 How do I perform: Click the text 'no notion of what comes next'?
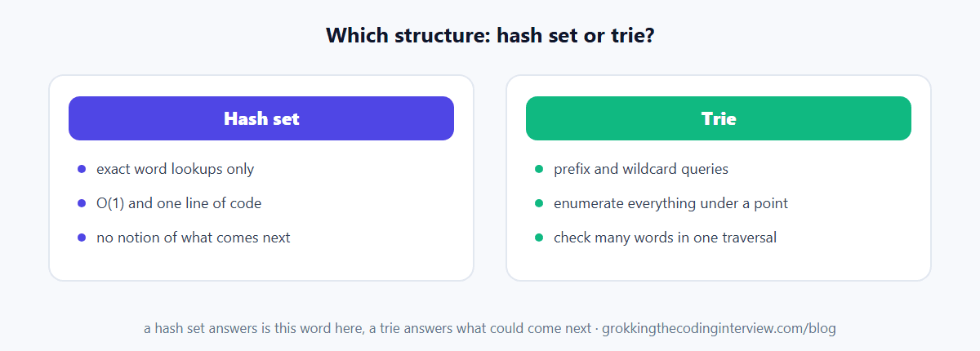click(x=193, y=238)
